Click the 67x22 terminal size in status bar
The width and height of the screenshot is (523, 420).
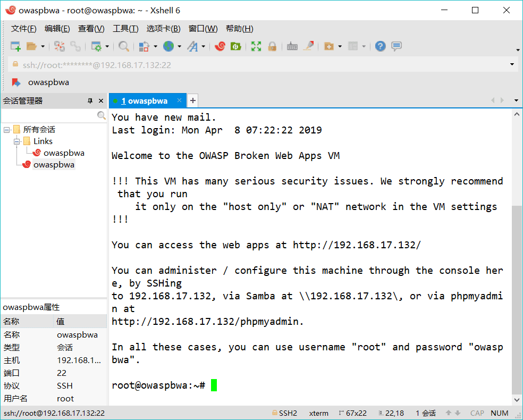[x=352, y=413]
